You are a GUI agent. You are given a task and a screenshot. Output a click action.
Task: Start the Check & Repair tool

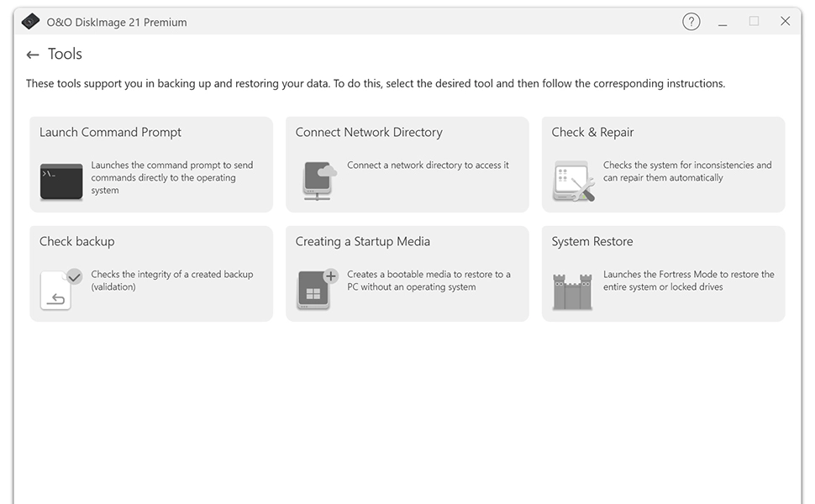pyautogui.click(x=663, y=164)
